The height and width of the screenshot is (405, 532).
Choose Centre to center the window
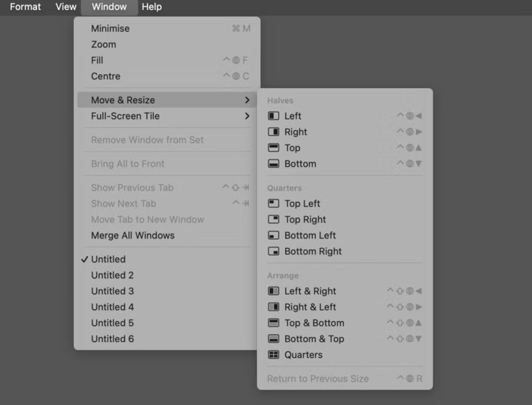pyautogui.click(x=105, y=76)
